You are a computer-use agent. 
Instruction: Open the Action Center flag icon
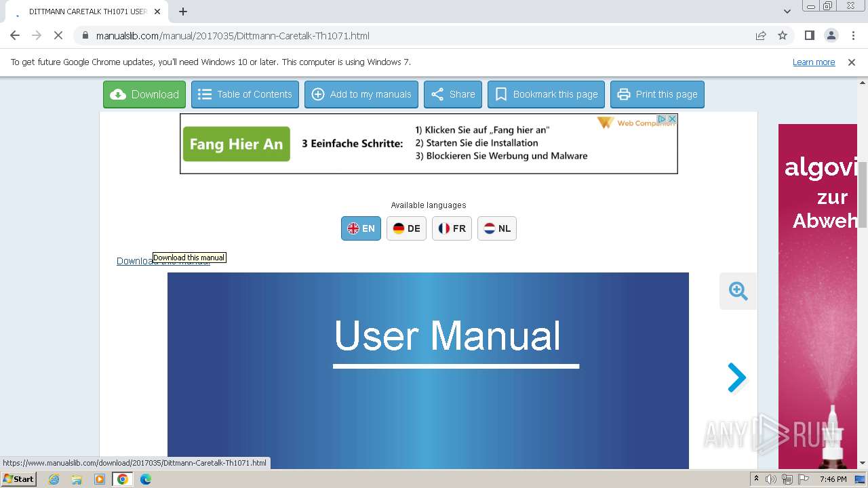(803, 479)
